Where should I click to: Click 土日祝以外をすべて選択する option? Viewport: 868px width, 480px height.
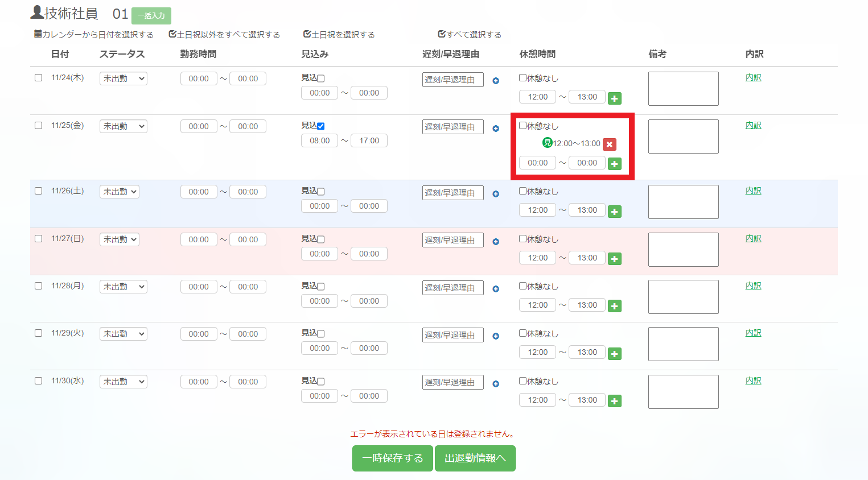tap(224, 35)
